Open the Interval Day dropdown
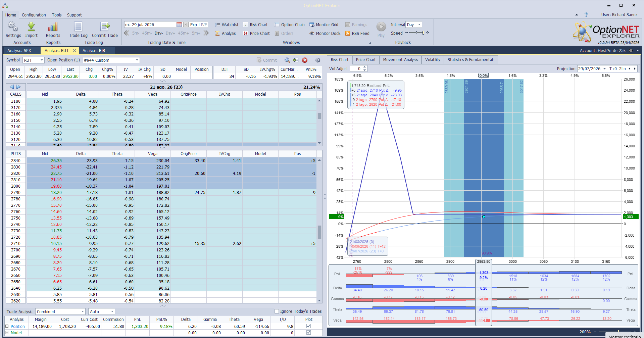644x338 pixels. click(419, 25)
